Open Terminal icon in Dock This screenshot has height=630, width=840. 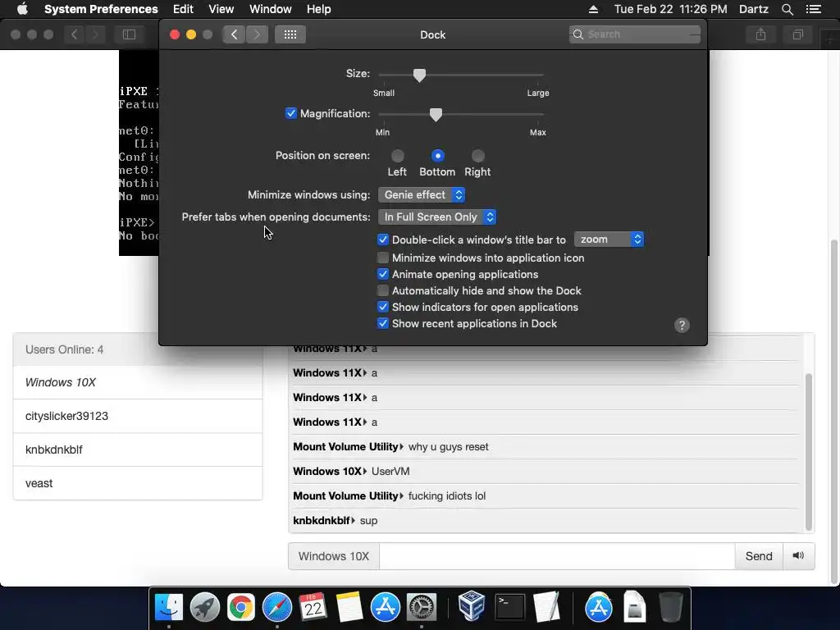click(510, 608)
